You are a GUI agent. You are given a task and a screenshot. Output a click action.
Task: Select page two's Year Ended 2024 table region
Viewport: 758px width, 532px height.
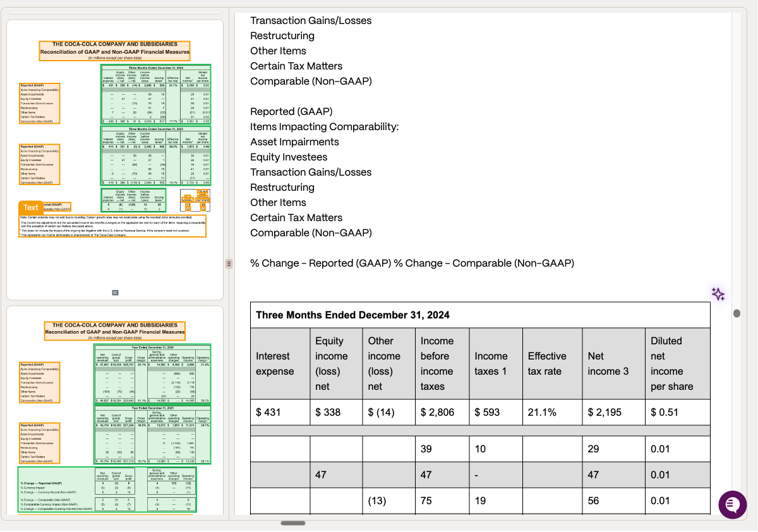point(152,373)
